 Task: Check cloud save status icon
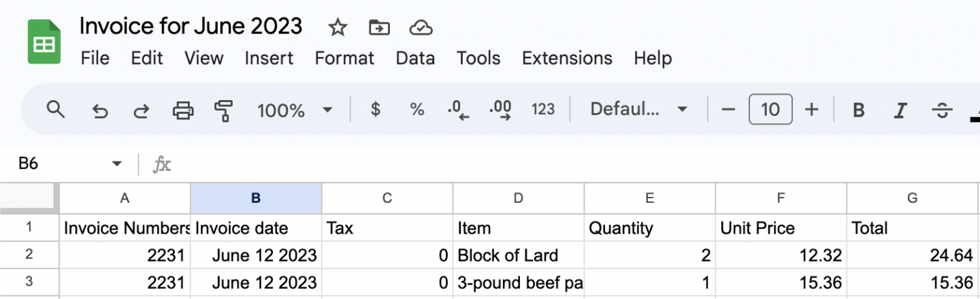tap(421, 28)
